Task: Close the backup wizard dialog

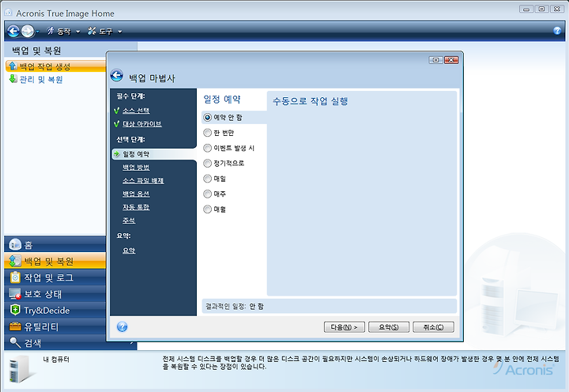Action: 451,60
